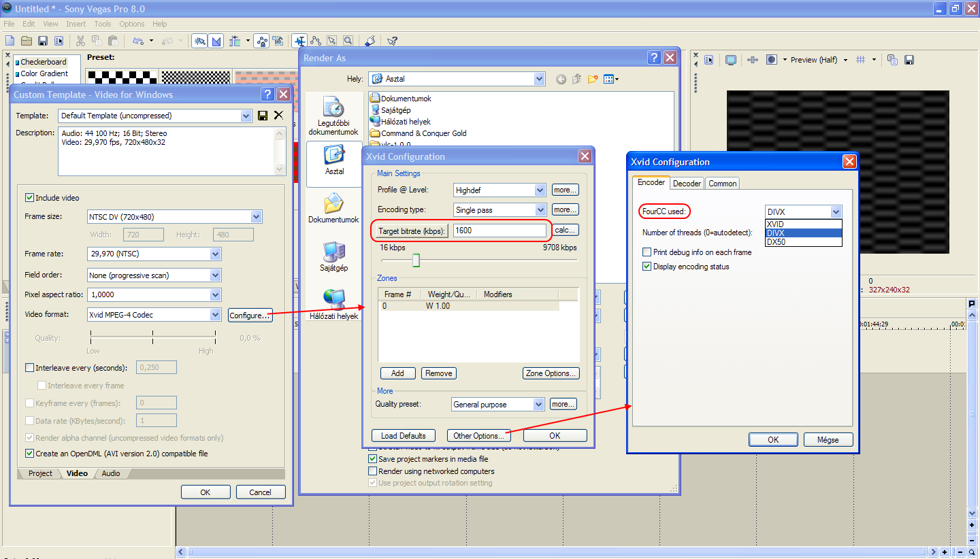Open Field order dropdown
The width and height of the screenshot is (980, 559).
click(x=216, y=275)
